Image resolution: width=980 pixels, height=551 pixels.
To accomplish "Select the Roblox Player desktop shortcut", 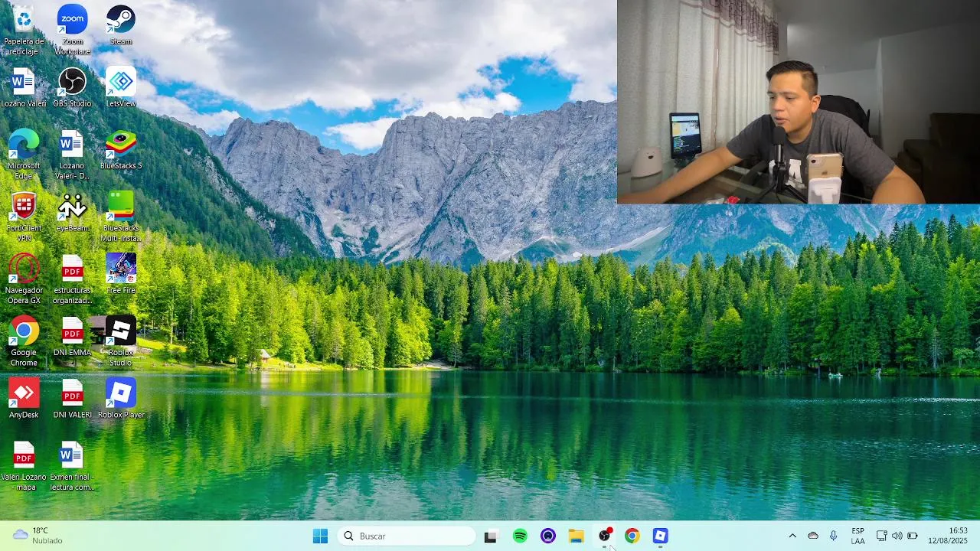I will click(x=121, y=399).
